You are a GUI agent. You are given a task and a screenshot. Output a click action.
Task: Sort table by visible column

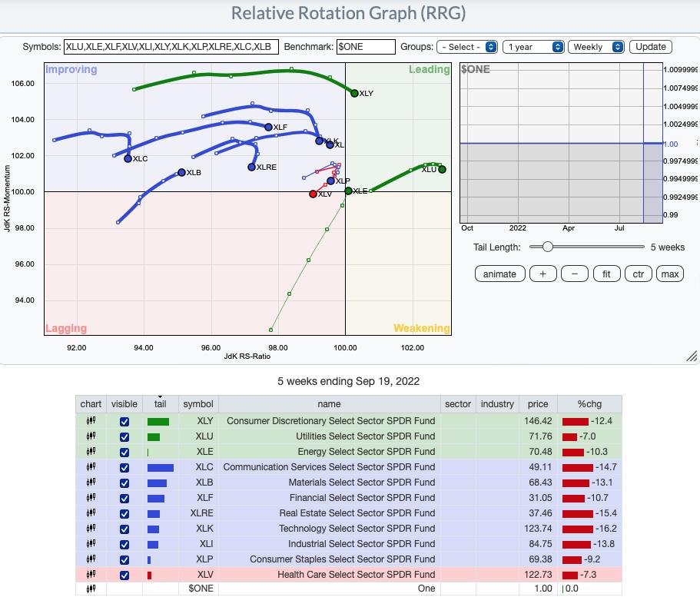click(x=124, y=403)
